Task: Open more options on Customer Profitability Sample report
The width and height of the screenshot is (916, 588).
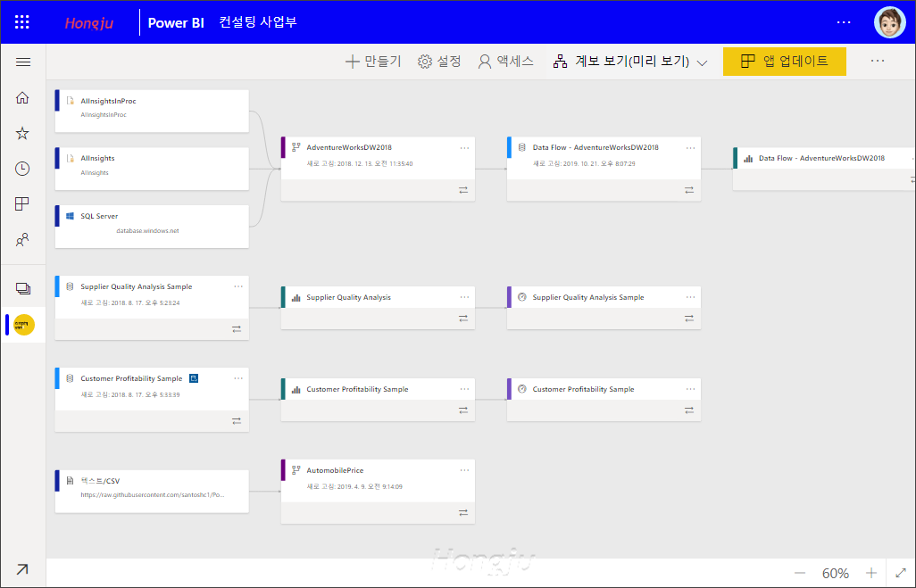Action: (x=464, y=389)
